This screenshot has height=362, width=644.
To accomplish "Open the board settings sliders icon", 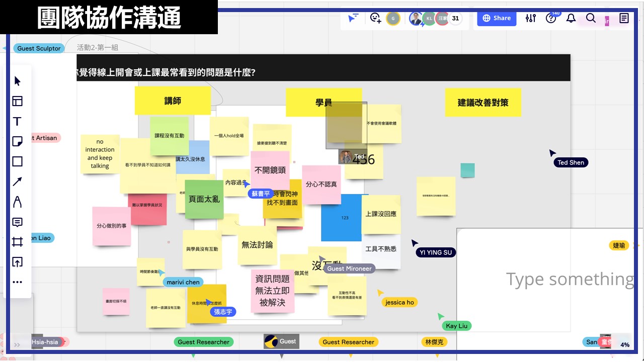I will click(x=531, y=19).
